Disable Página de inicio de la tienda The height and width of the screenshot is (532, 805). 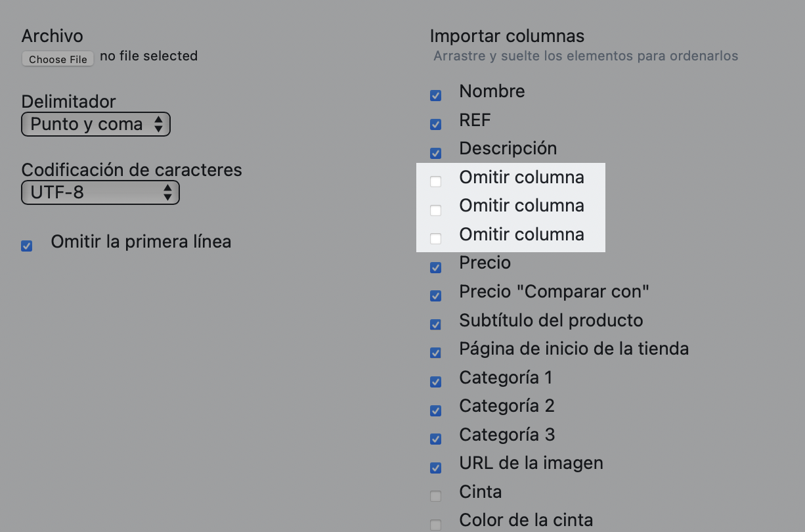(435, 353)
